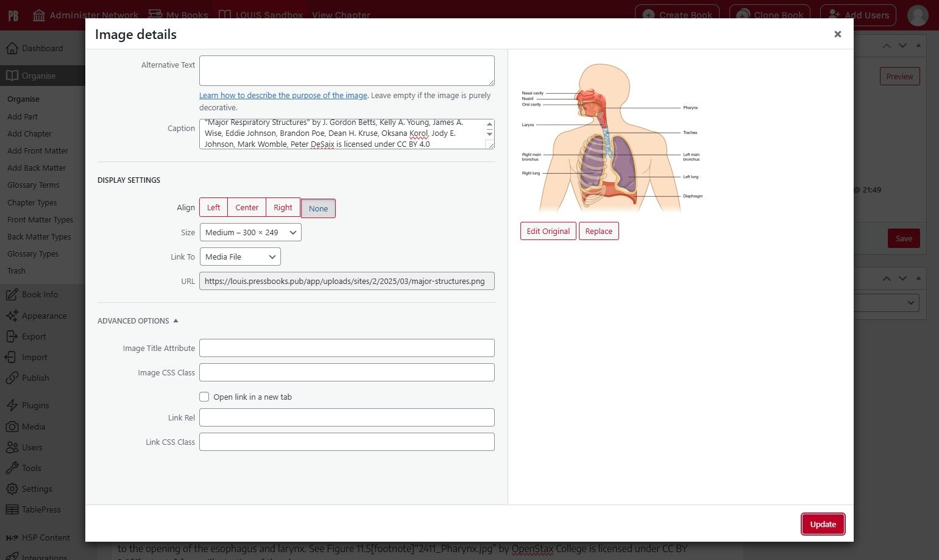Open the Link To dropdown

pyautogui.click(x=240, y=257)
